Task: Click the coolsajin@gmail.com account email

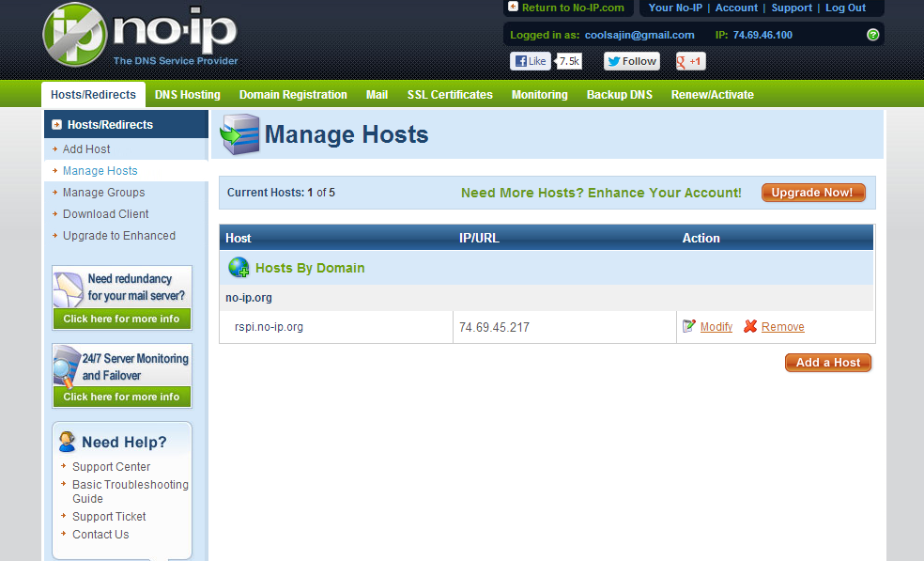Action: click(639, 35)
